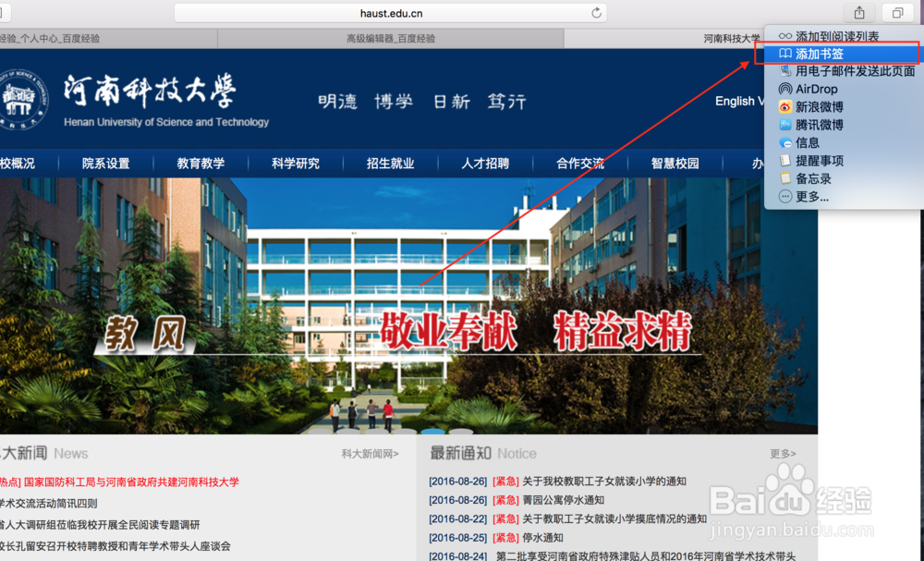This screenshot has height=561, width=924.
Task: Open news 学术交流活动简讯四则
Action: [48, 504]
